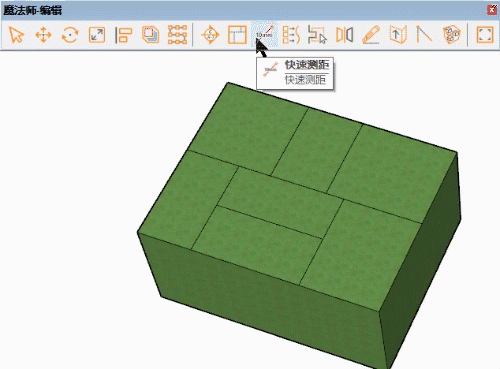Activate the Mirror tool icon

(344, 35)
